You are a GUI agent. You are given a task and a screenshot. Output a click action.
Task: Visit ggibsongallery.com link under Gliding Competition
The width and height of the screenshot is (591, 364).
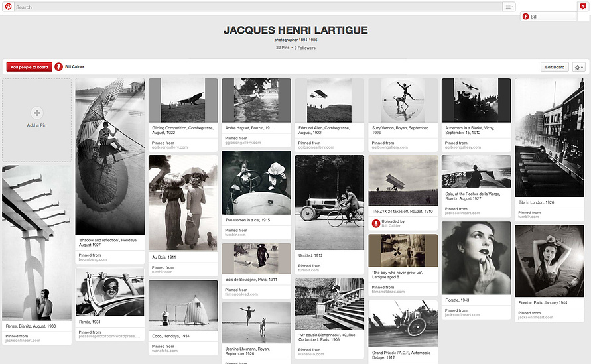coord(170,147)
